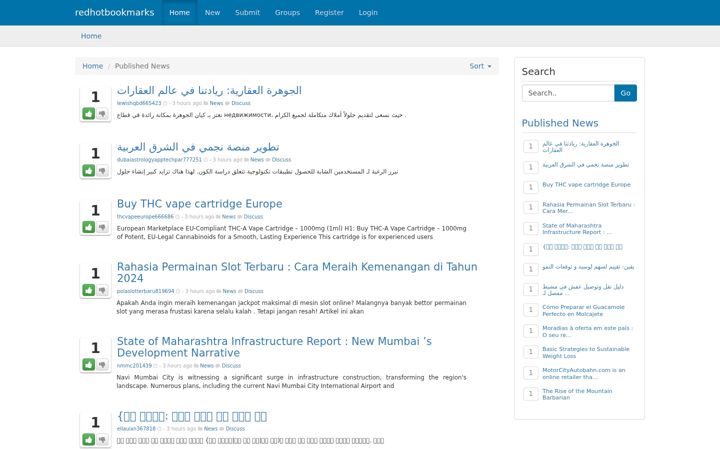
Task: Open the Sort dropdown
Action: tap(480, 66)
